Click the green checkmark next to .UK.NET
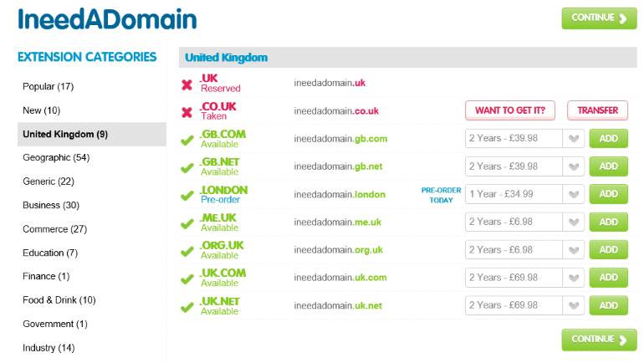 point(187,307)
